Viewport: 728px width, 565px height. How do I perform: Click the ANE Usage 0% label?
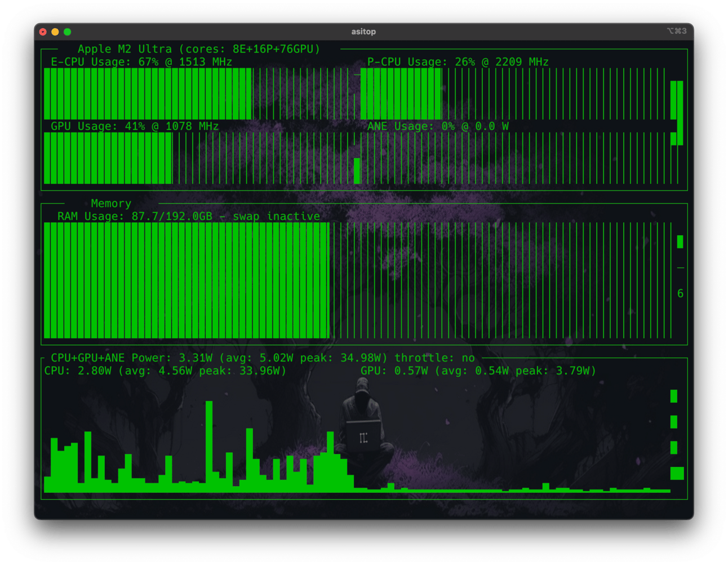pos(438,126)
